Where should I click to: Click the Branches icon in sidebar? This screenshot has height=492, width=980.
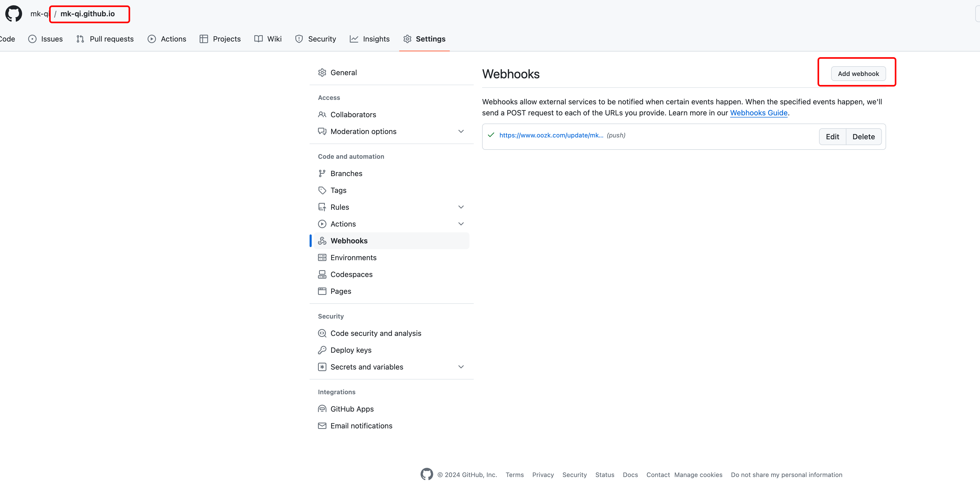(322, 173)
